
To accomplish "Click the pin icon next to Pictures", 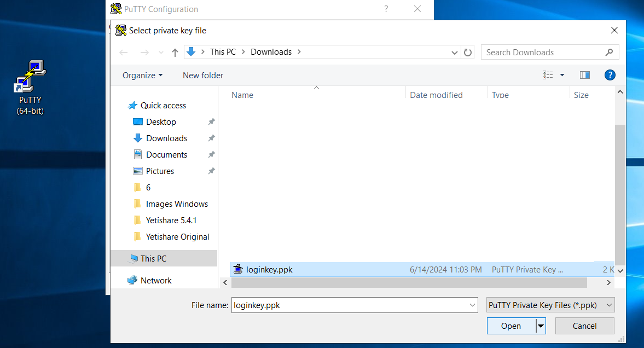I will point(211,171).
